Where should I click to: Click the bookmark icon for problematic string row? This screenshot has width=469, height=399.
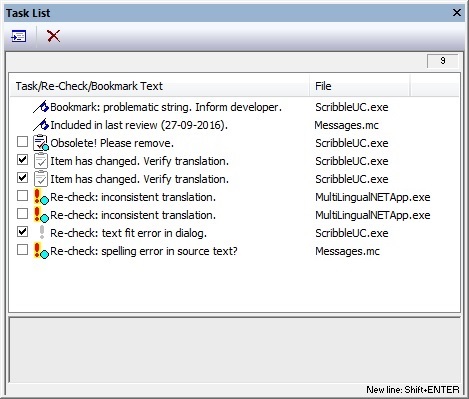click(41, 107)
